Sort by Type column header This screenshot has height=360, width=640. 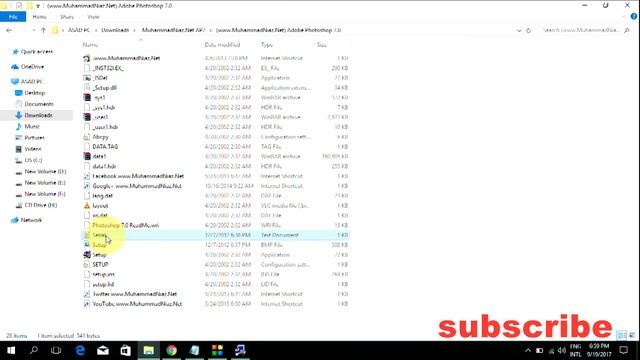click(267, 45)
